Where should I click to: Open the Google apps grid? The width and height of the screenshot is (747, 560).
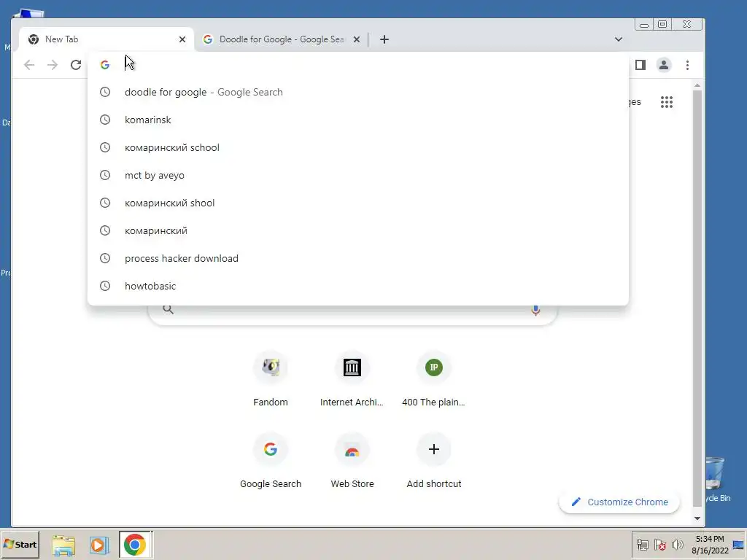pyautogui.click(x=667, y=102)
